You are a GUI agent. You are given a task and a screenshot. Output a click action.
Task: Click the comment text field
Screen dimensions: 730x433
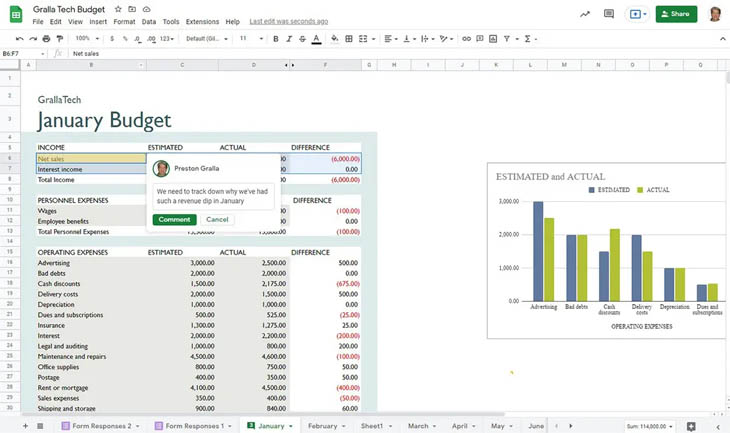[213, 196]
